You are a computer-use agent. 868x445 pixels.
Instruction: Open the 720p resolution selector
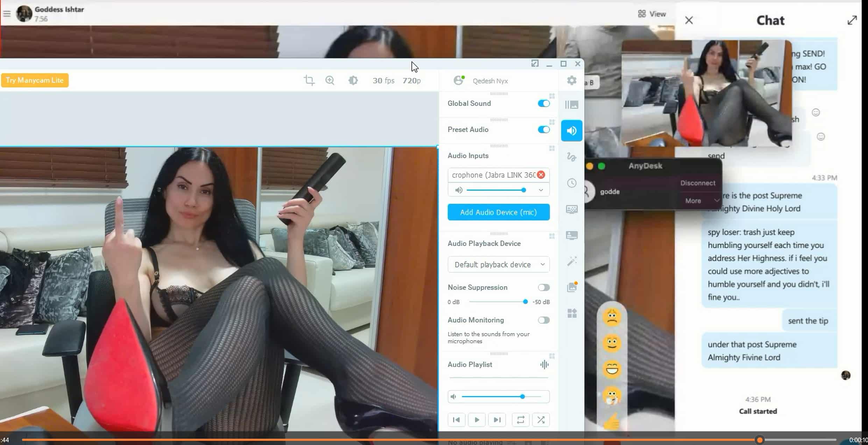tap(411, 81)
